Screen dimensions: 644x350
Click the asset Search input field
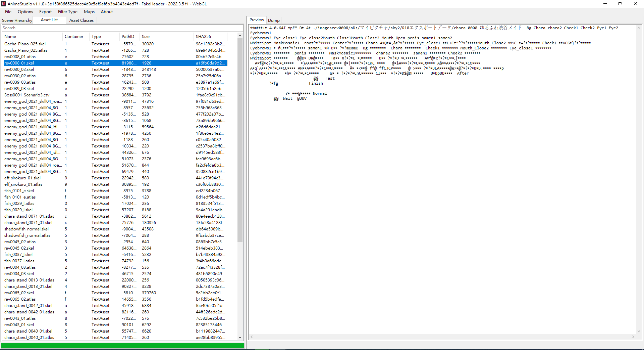tap(122, 28)
